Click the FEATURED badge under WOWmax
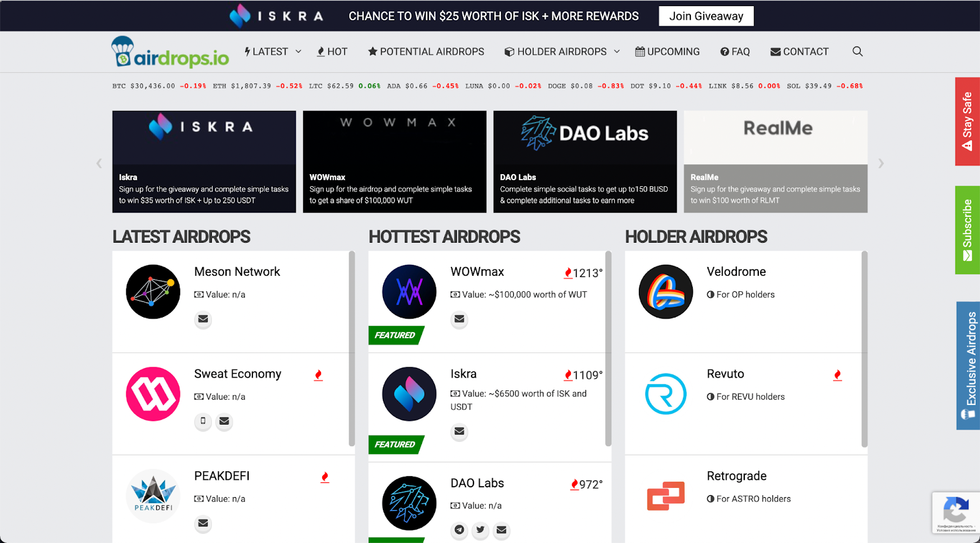This screenshot has height=543, width=980. (396, 335)
